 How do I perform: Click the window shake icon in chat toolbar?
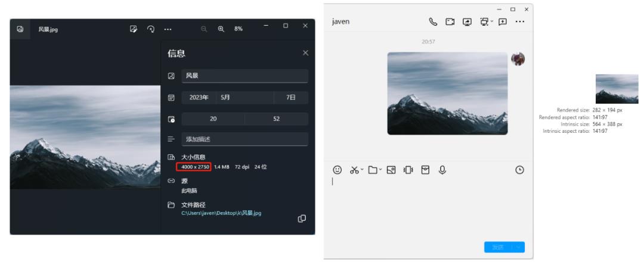click(x=408, y=170)
